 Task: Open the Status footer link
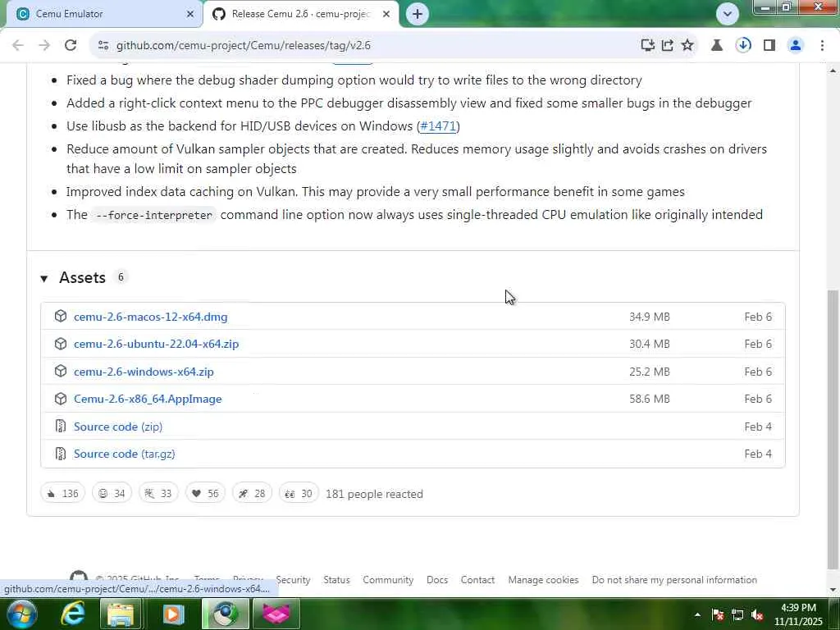tap(336, 580)
